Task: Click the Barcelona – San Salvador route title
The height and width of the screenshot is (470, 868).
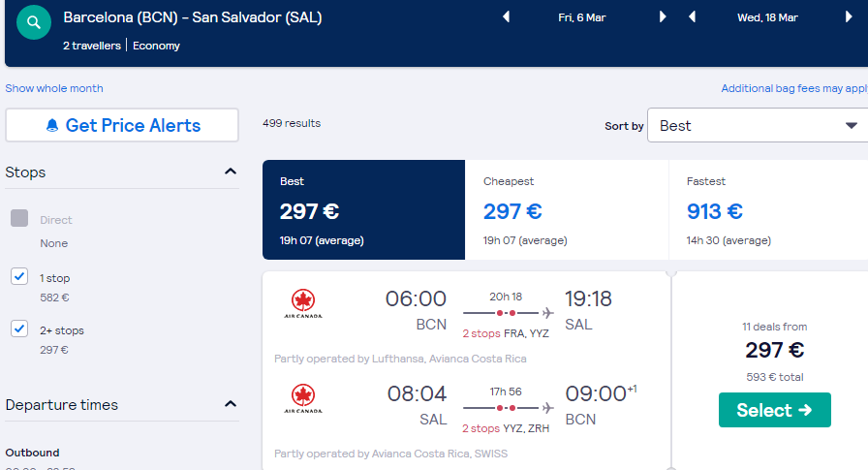Action: click(x=193, y=17)
